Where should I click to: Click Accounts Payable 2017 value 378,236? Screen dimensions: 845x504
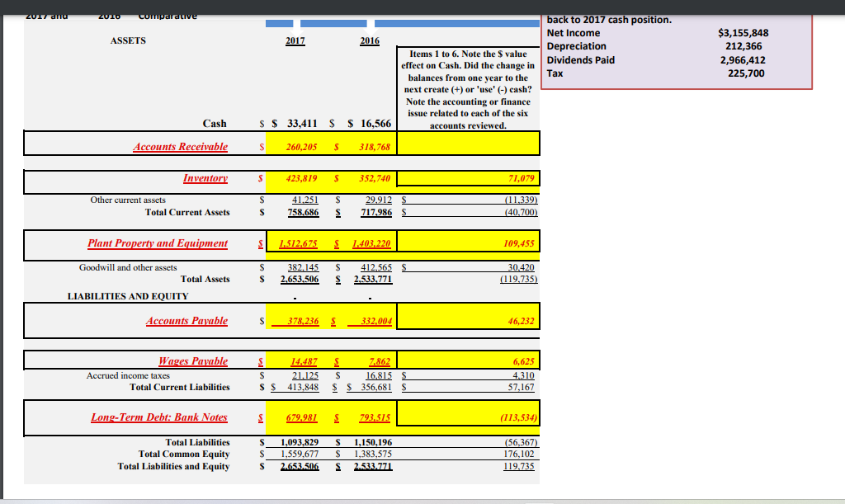(303, 321)
